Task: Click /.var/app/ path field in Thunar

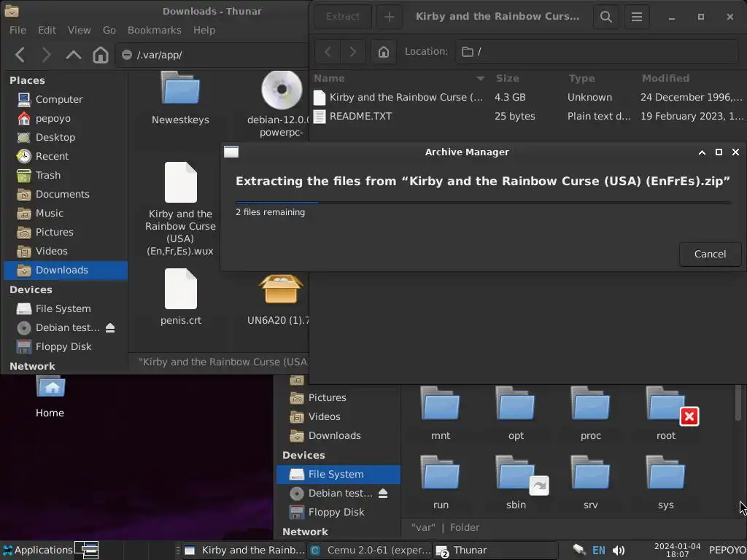Action: [212, 55]
